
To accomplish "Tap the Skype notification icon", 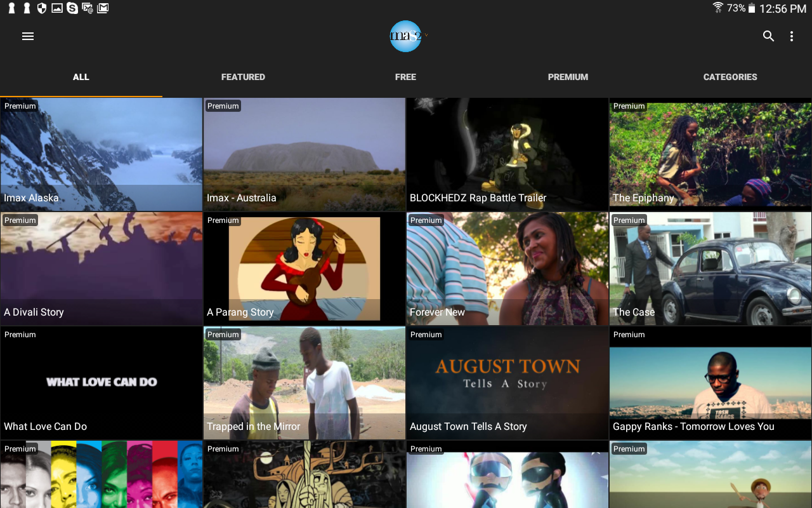I will (72, 8).
